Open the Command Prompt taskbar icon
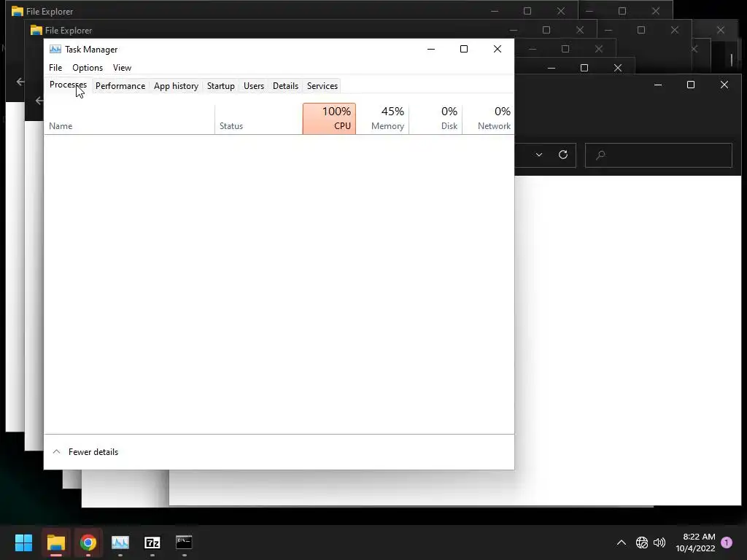This screenshot has height=560, width=747. [x=185, y=542]
